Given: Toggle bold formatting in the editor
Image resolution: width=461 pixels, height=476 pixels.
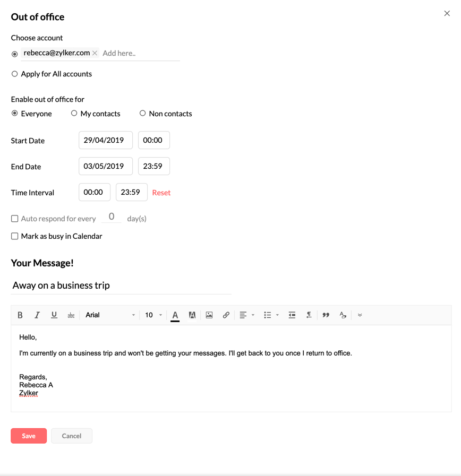Looking at the screenshot, I should (x=20, y=315).
